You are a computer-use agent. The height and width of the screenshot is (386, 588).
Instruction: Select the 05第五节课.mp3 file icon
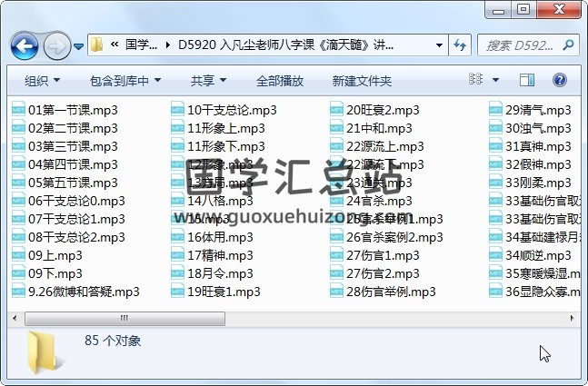click(18, 183)
